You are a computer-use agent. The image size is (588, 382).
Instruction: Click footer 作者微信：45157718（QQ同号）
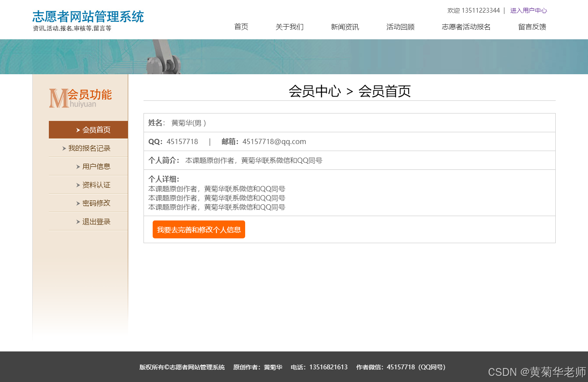pyautogui.click(x=401, y=367)
